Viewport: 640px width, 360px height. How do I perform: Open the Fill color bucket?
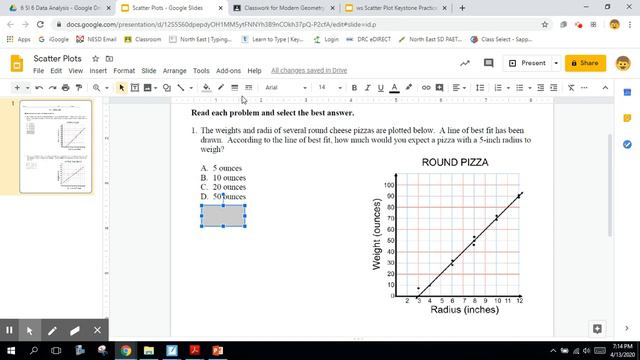[x=207, y=88]
